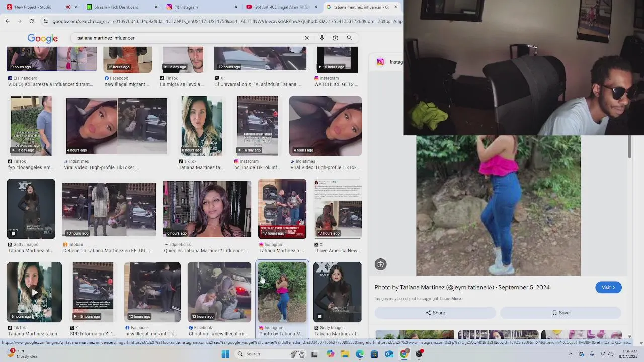Click the magnifier search submit icon
This screenshot has width=644, height=362.
coord(349,38)
